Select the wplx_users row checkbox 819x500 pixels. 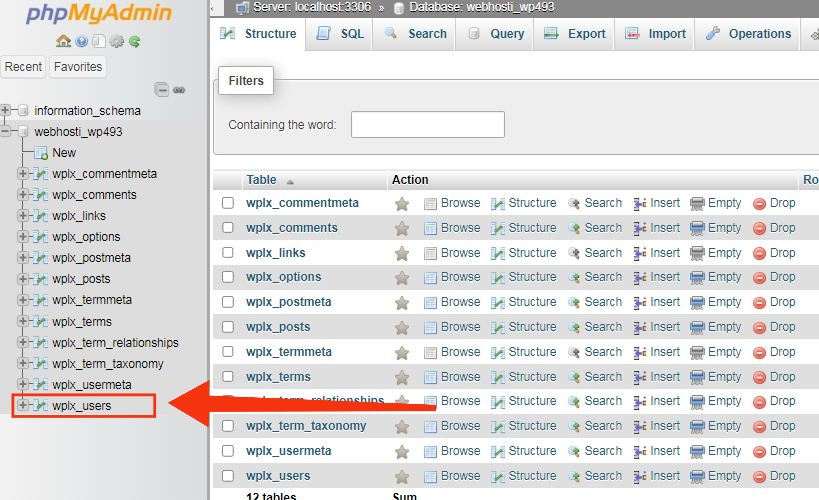tap(228, 476)
